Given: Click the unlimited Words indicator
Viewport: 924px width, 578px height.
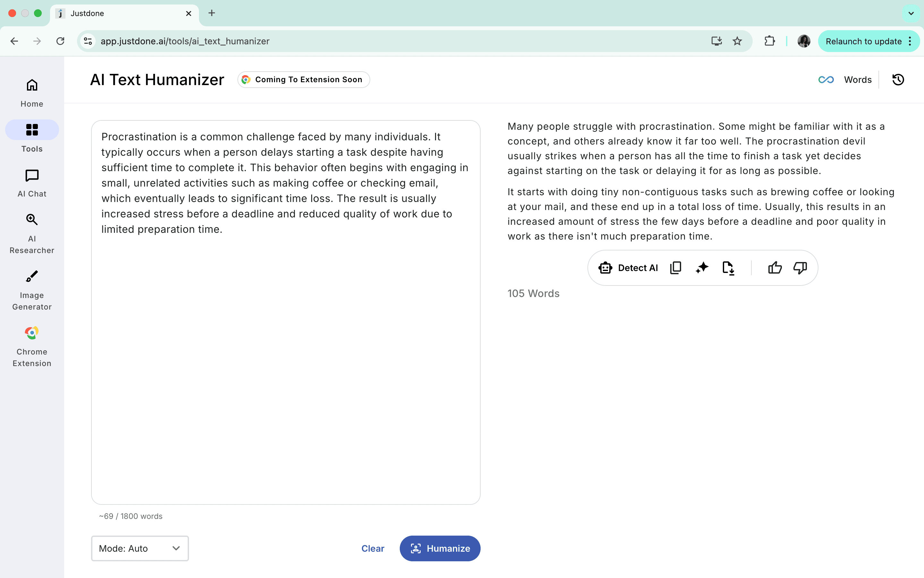Looking at the screenshot, I should click(x=845, y=80).
